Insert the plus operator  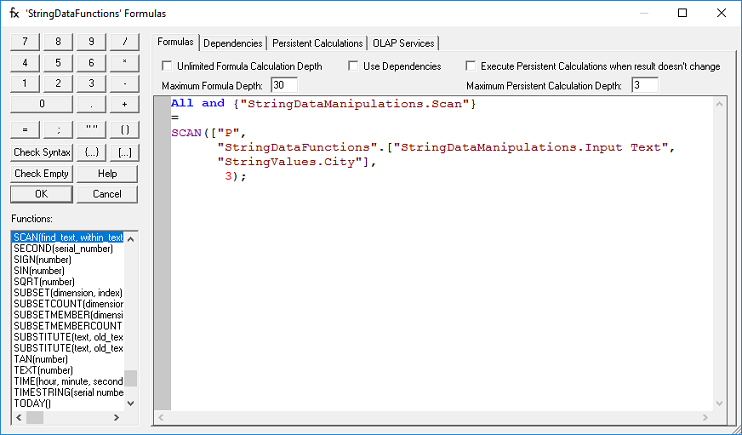[x=124, y=104]
